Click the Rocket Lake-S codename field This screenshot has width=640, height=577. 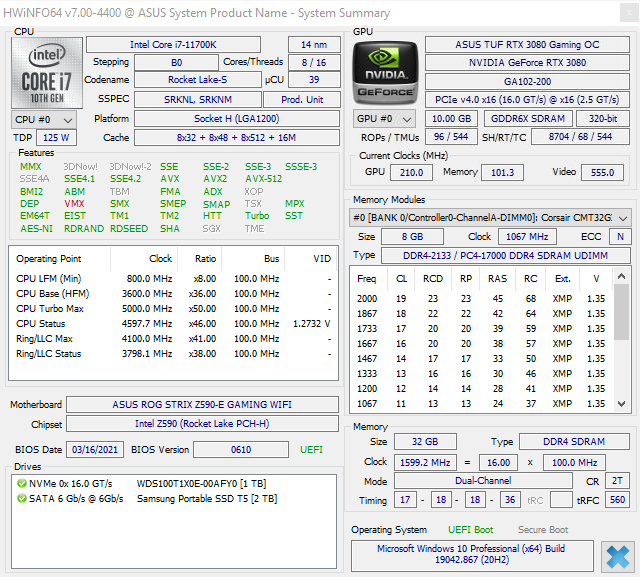[x=198, y=80]
